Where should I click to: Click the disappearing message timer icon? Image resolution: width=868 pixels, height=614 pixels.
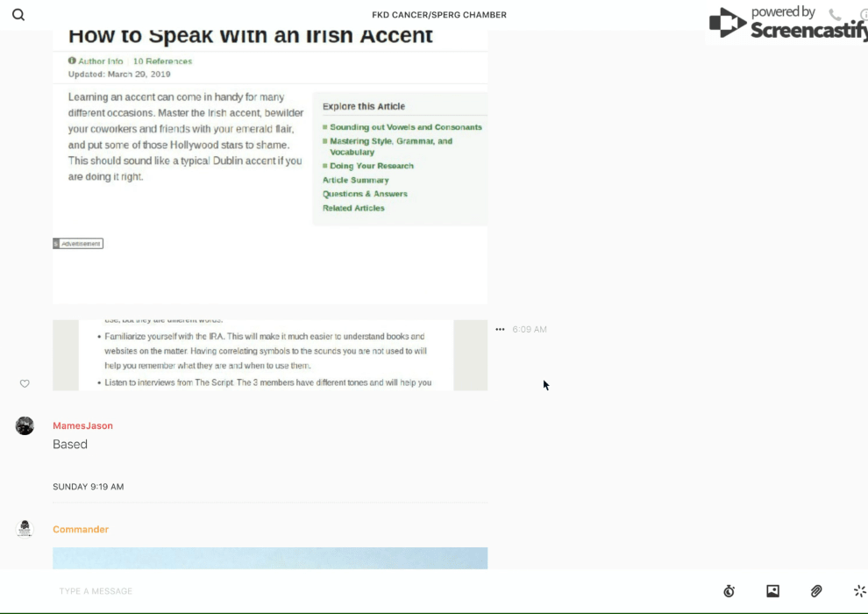click(729, 591)
